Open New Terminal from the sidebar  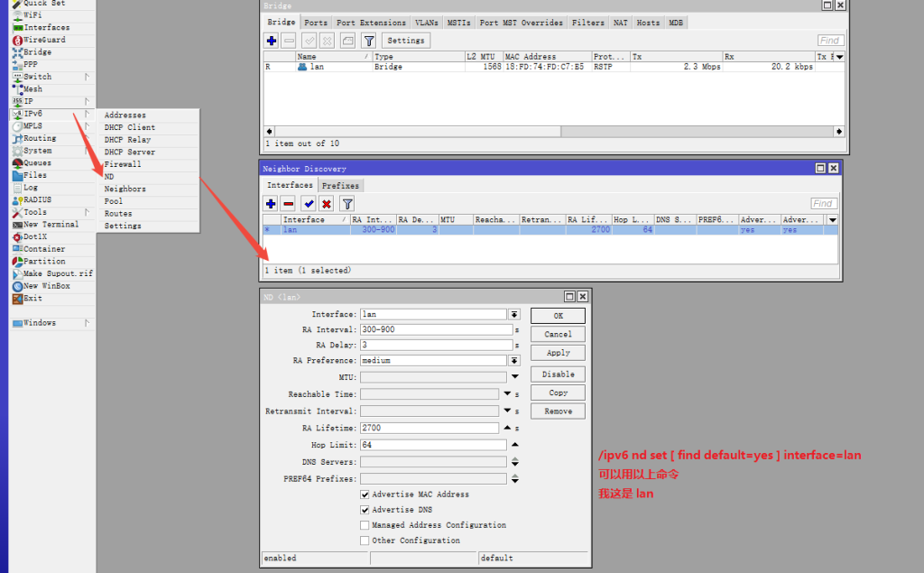point(50,225)
